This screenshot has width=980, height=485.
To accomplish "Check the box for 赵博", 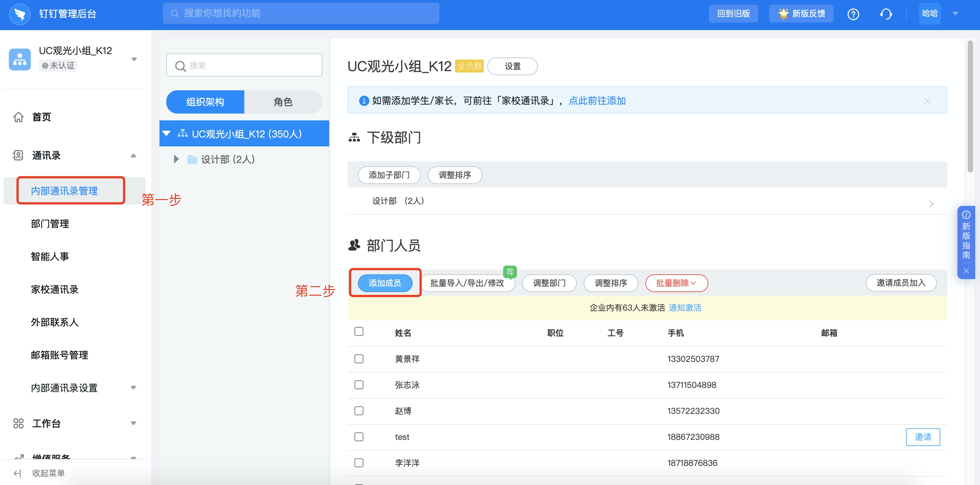I will (x=359, y=411).
